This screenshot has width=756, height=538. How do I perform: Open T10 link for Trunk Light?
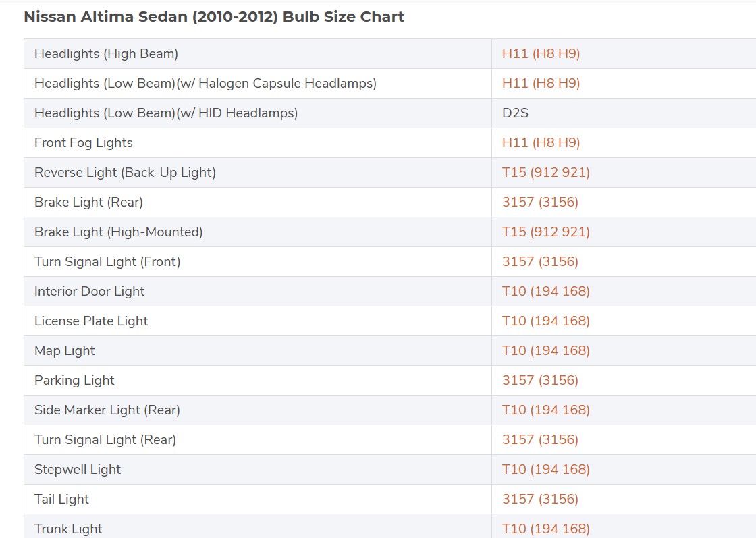pos(545,529)
